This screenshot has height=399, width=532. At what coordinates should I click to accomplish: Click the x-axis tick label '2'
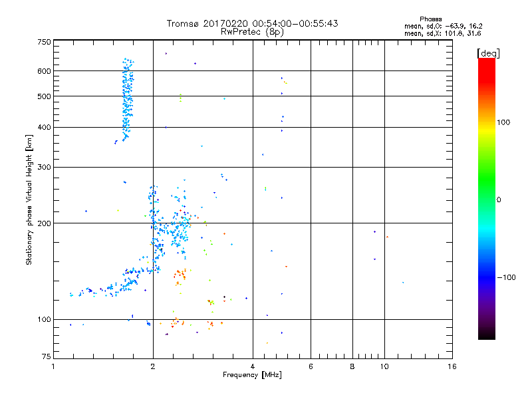click(x=153, y=366)
